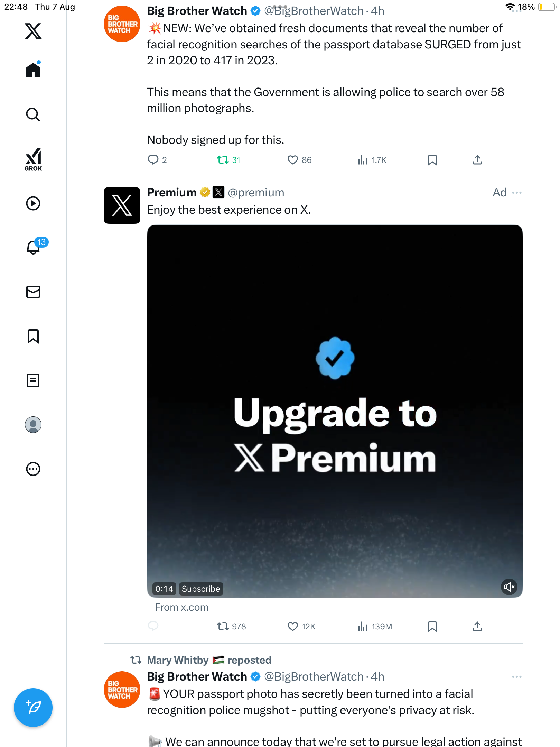Unmute the Premium ad video
Viewport: 560px width, 747px height.
509,587
